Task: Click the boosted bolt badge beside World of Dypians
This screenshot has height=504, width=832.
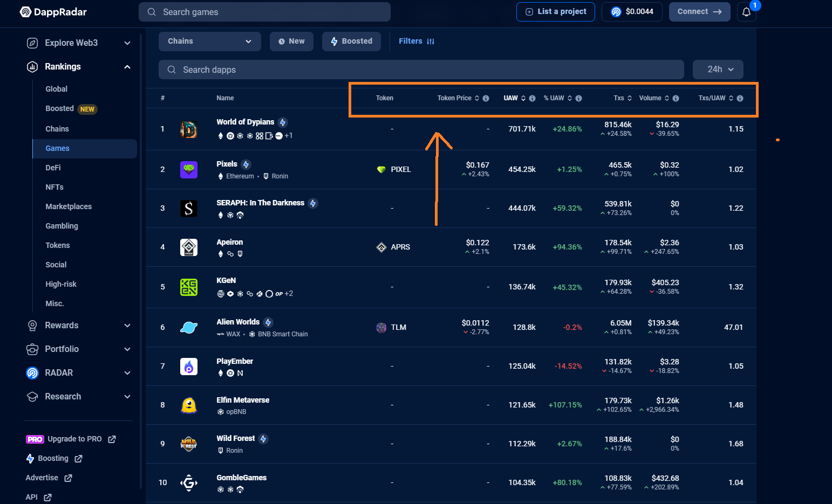Action: [283, 122]
